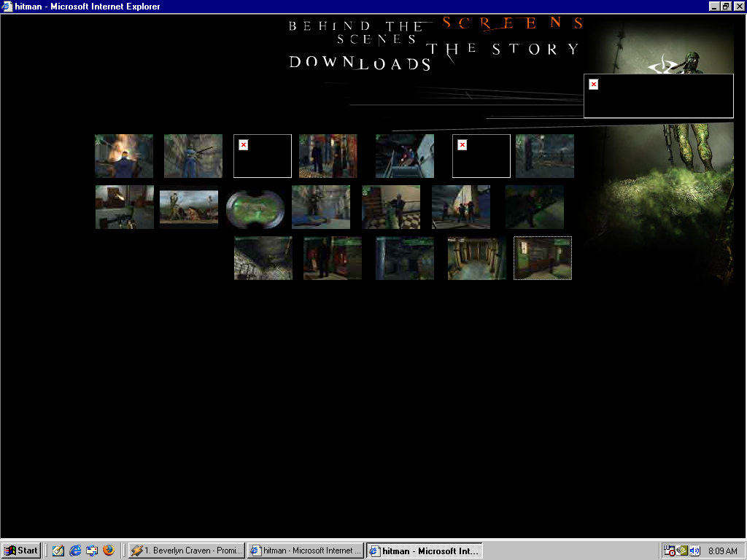
Task: Click the Internet Explorer title bar icon
Action: (x=7, y=7)
